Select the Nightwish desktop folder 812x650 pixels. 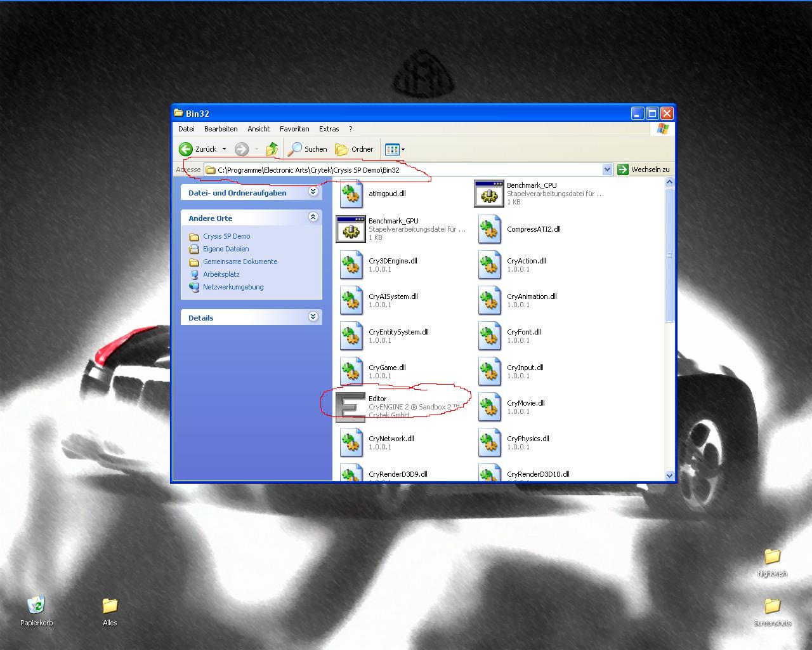pos(772,562)
